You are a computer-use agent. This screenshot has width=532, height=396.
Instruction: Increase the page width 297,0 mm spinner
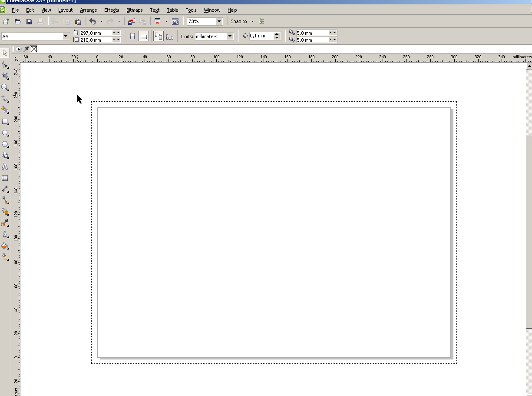pos(118,33)
